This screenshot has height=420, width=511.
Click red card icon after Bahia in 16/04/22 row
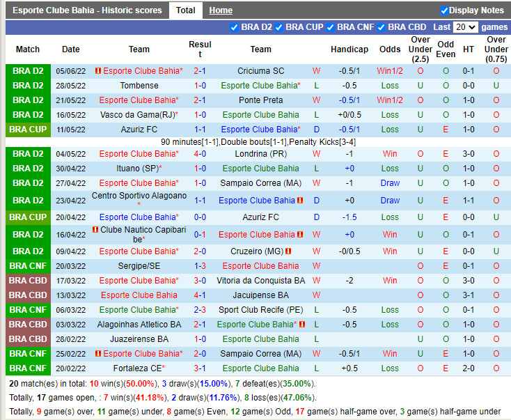pos(300,235)
